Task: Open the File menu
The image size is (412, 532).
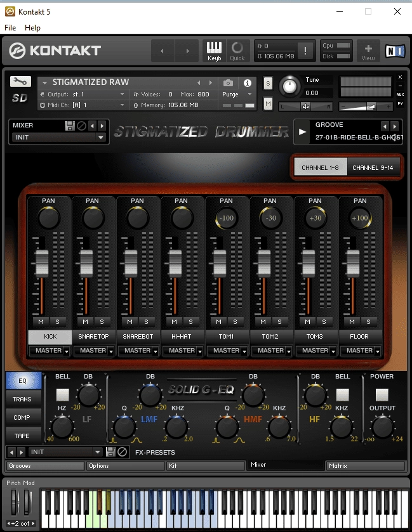Action: [x=10, y=28]
